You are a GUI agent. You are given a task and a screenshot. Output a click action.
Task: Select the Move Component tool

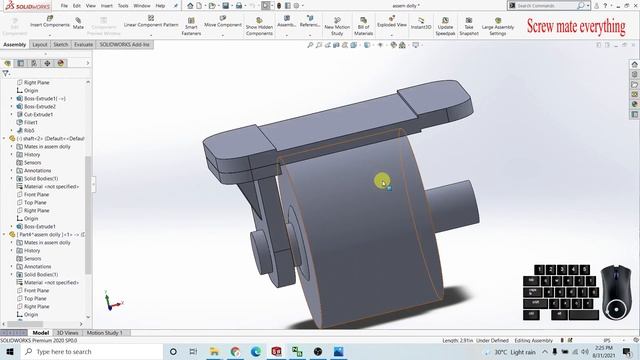(223, 22)
